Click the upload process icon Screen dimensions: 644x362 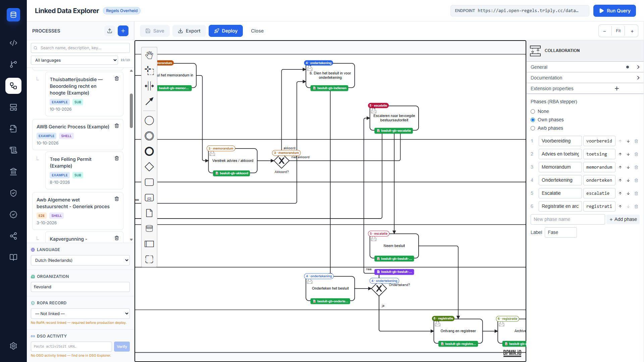[110, 31]
